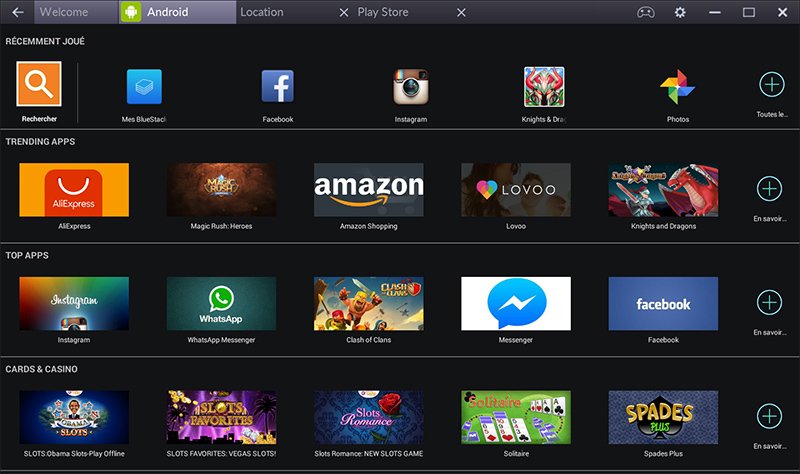Launch the Mes BlueStacks app icon
The image size is (800, 474).
pyautogui.click(x=144, y=86)
